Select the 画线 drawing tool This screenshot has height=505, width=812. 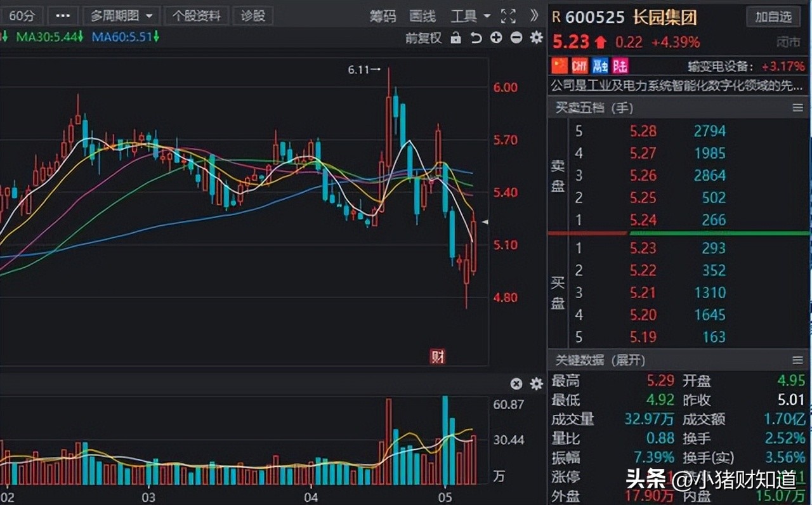pyautogui.click(x=422, y=17)
